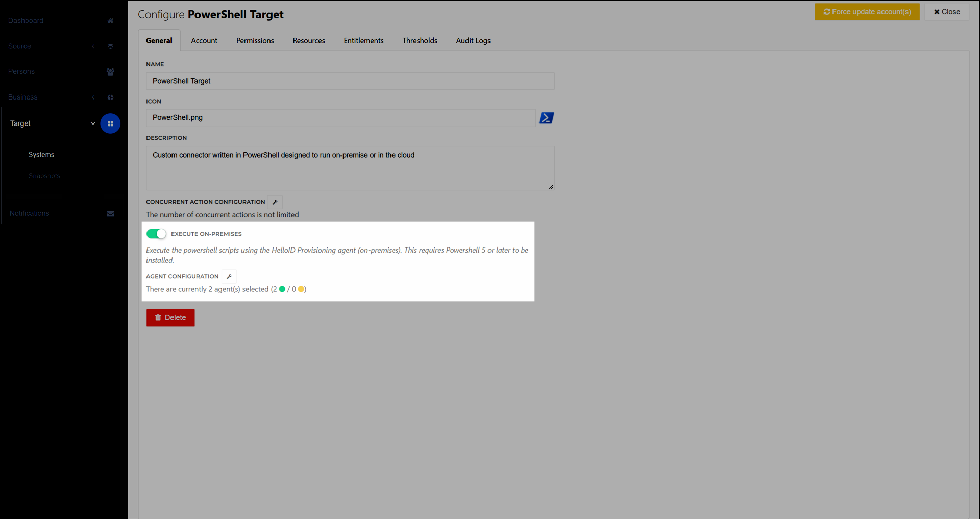
Task: Click the Description text area
Action: (x=350, y=168)
